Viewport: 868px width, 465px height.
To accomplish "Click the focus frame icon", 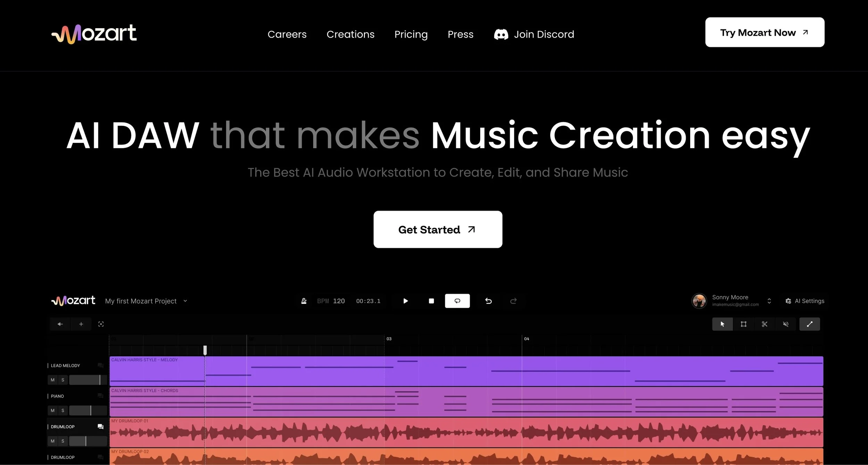I will (x=101, y=324).
